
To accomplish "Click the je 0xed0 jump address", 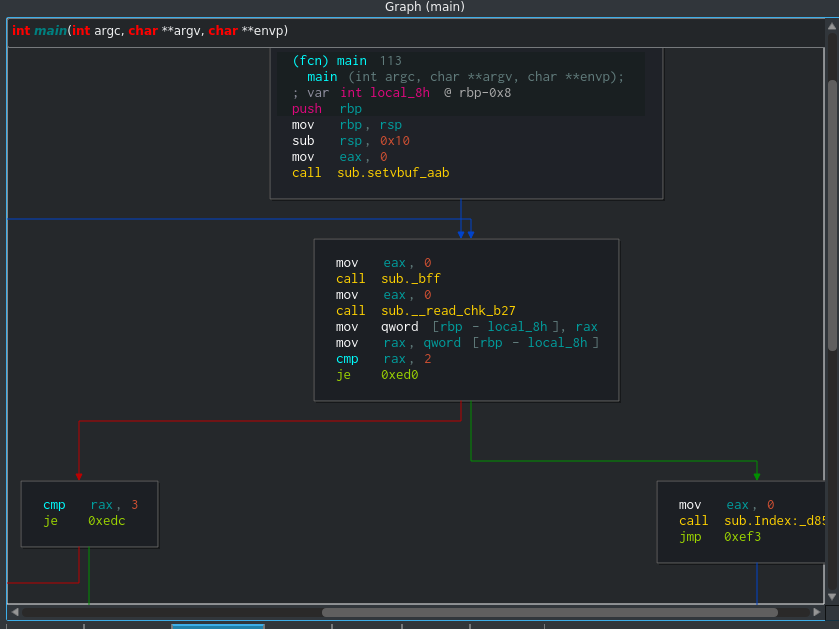I will tap(400, 375).
